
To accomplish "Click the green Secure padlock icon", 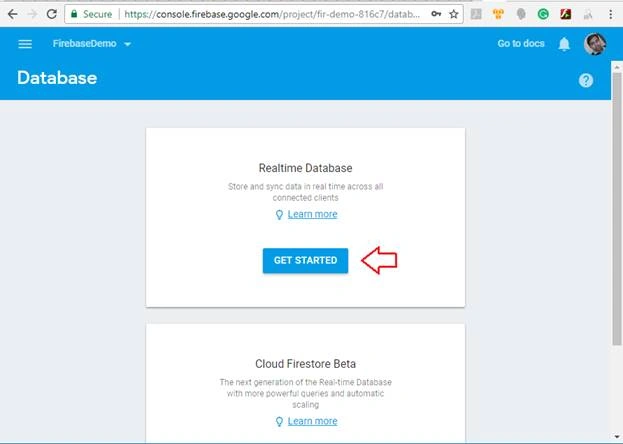I will tap(74, 14).
